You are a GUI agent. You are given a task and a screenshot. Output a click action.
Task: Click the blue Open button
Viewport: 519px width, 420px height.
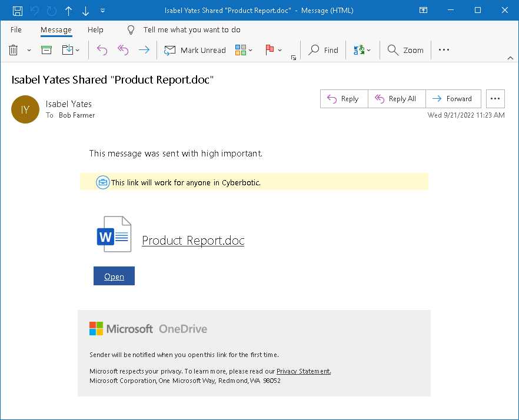[114, 276]
